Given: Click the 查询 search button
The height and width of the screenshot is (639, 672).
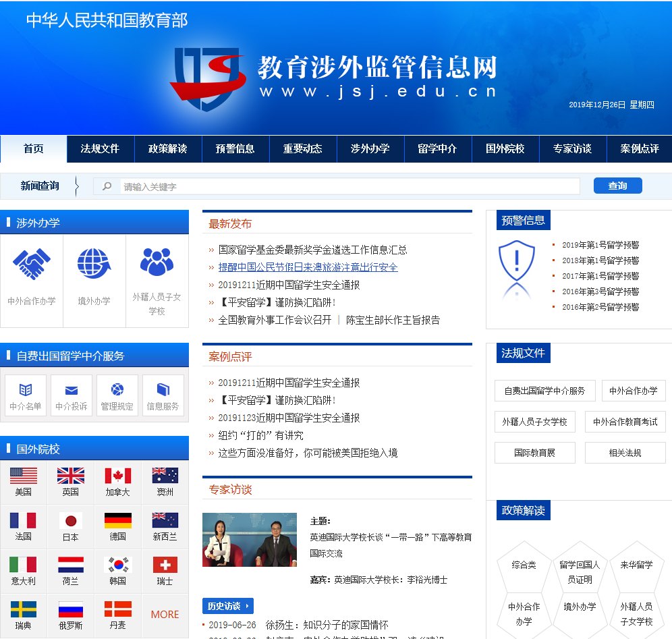Looking at the screenshot, I should (617, 185).
